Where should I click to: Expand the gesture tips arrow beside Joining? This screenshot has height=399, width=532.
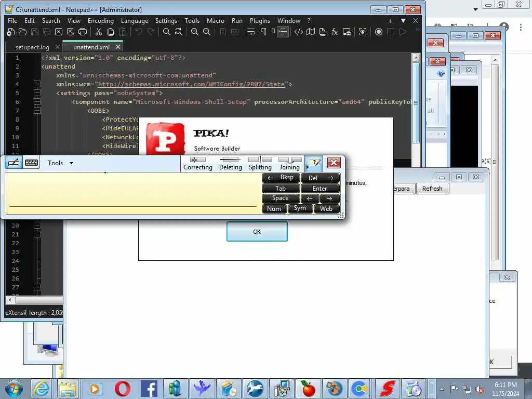pos(307,167)
